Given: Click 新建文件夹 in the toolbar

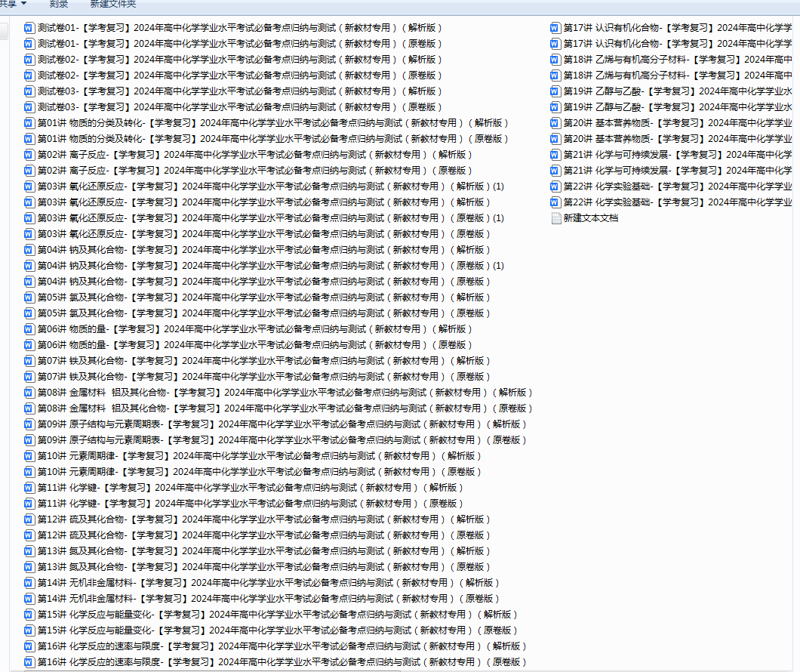Looking at the screenshot, I should click(x=113, y=5).
